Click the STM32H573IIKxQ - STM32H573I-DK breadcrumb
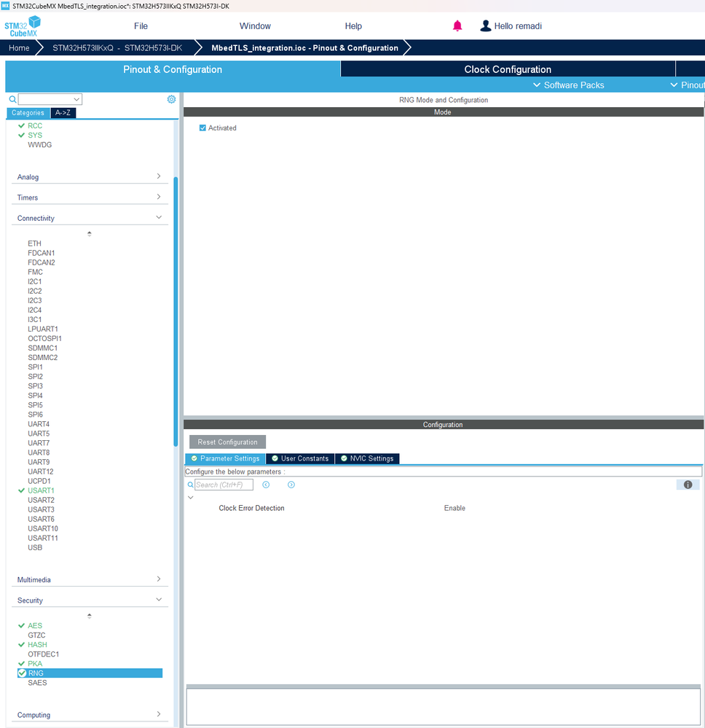This screenshot has width=705, height=728. 117,48
